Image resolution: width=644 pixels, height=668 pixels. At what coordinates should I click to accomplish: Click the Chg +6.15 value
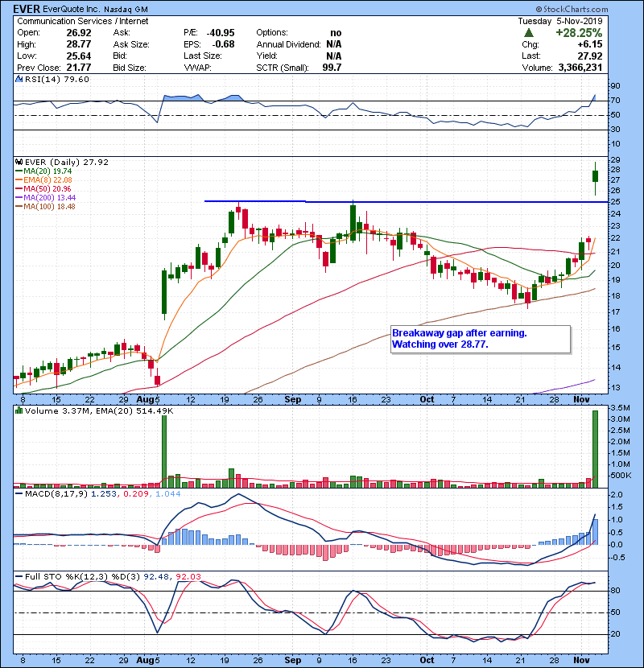click(590, 44)
